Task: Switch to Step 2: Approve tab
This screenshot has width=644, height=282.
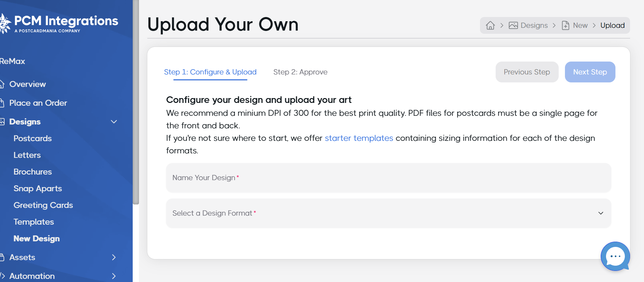Action: [x=300, y=72]
